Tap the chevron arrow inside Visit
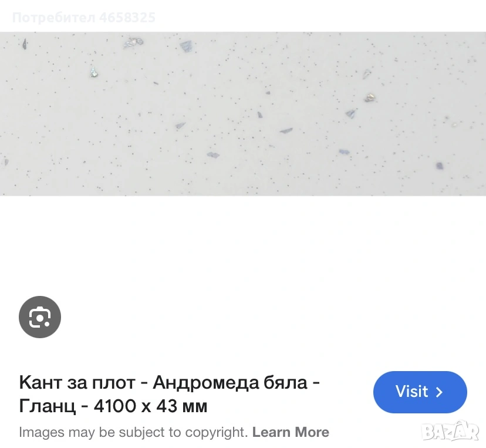 tap(439, 392)
